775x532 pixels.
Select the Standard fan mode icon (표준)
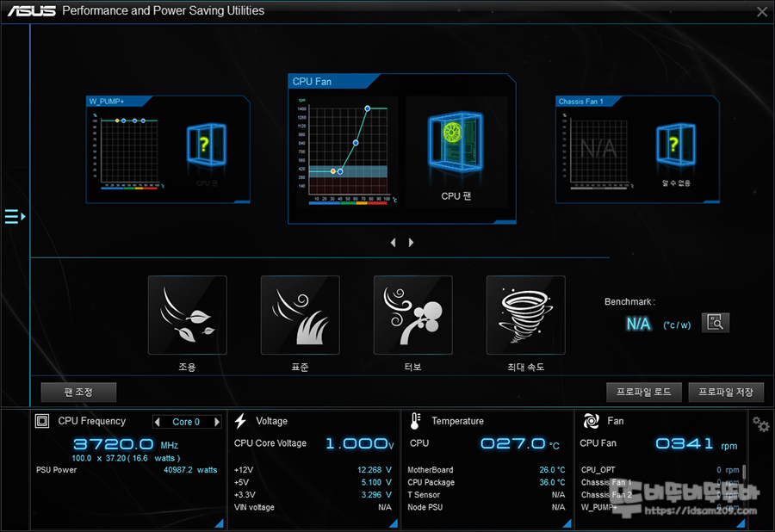point(300,315)
